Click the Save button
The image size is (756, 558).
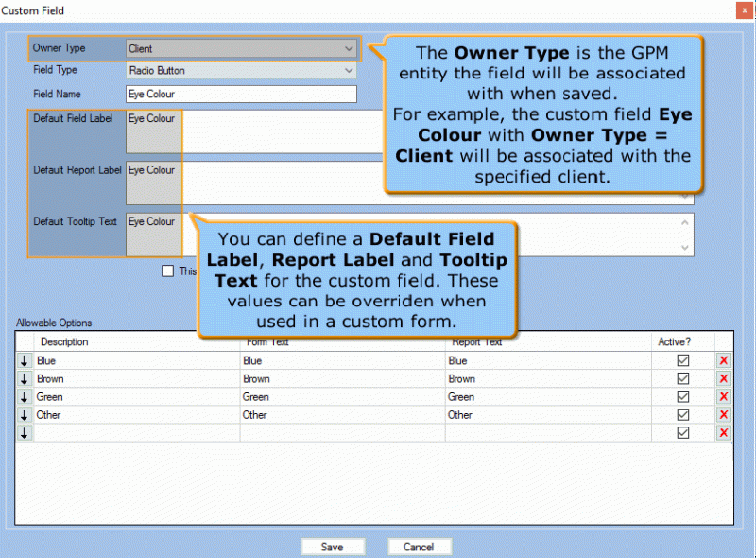click(333, 546)
